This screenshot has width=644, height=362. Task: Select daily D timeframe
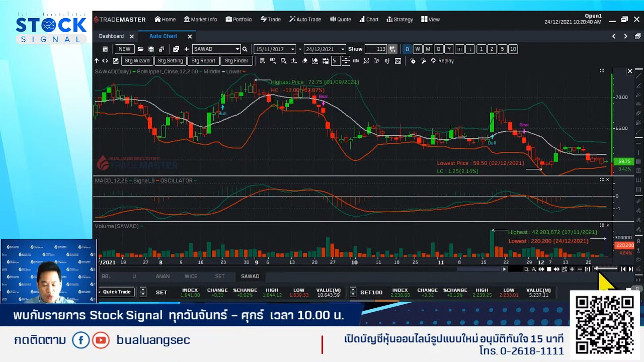tap(407, 49)
